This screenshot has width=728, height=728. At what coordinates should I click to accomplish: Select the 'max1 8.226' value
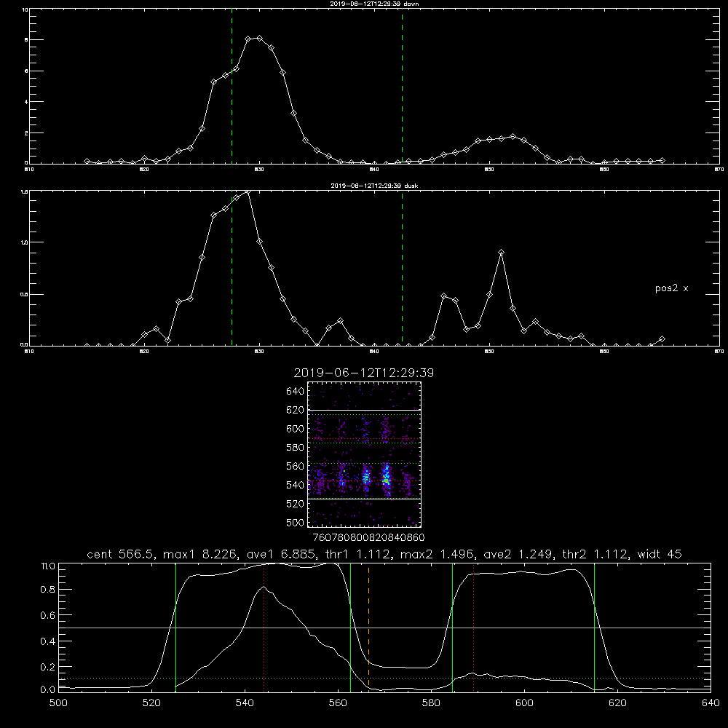[x=201, y=554]
